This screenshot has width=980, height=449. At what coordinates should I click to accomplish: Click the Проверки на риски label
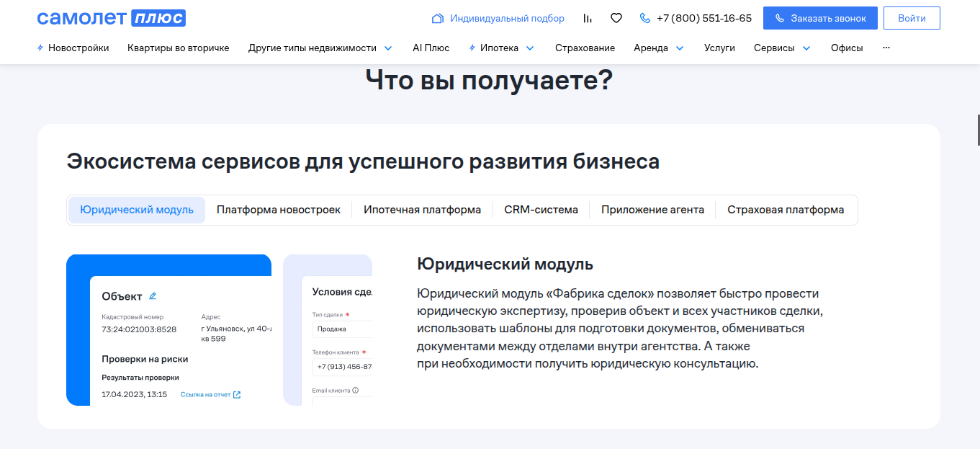[145, 359]
